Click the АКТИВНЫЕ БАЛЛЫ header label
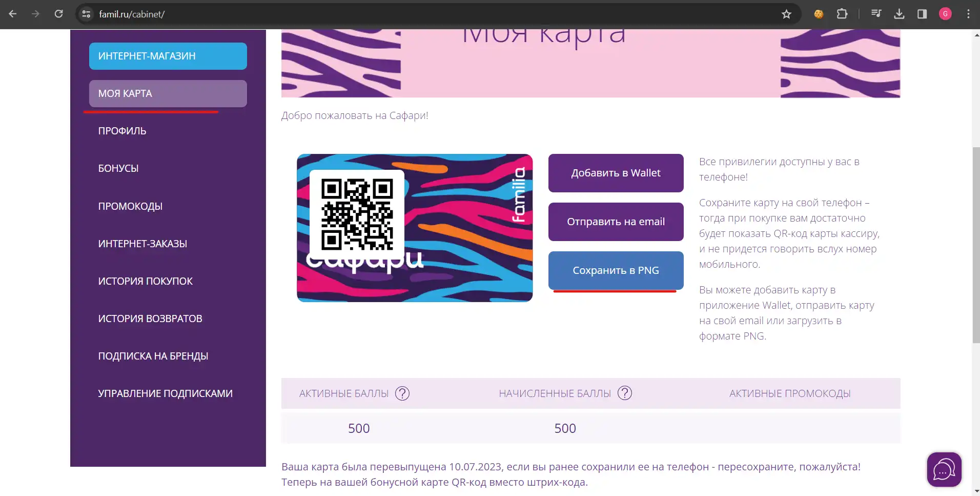This screenshot has width=980, height=496. pos(344,393)
